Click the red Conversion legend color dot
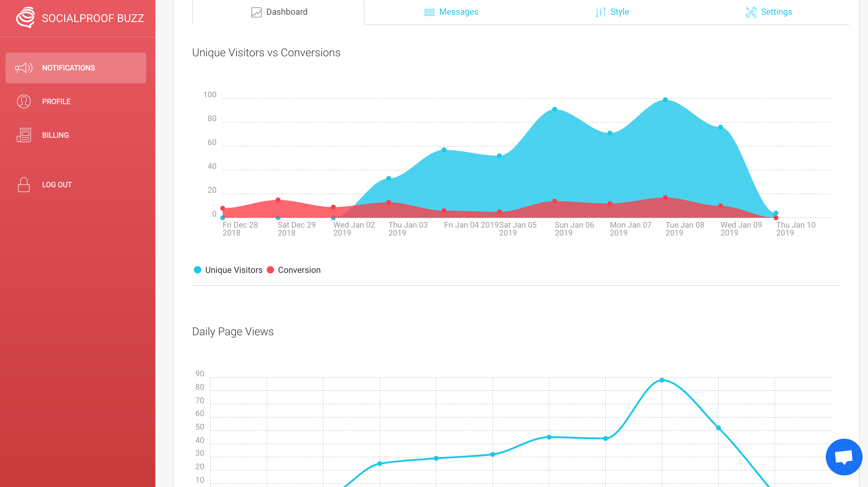The width and height of the screenshot is (868, 487). pyautogui.click(x=270, y=270)
